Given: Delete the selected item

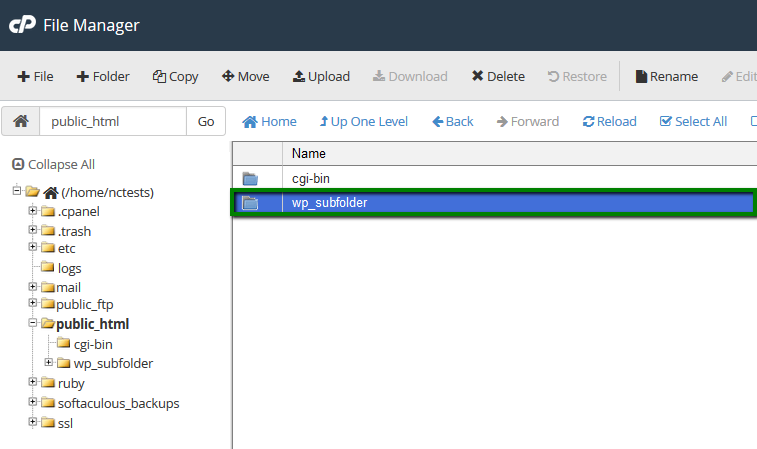Looking at the screenshot, I should click(498, 76).
